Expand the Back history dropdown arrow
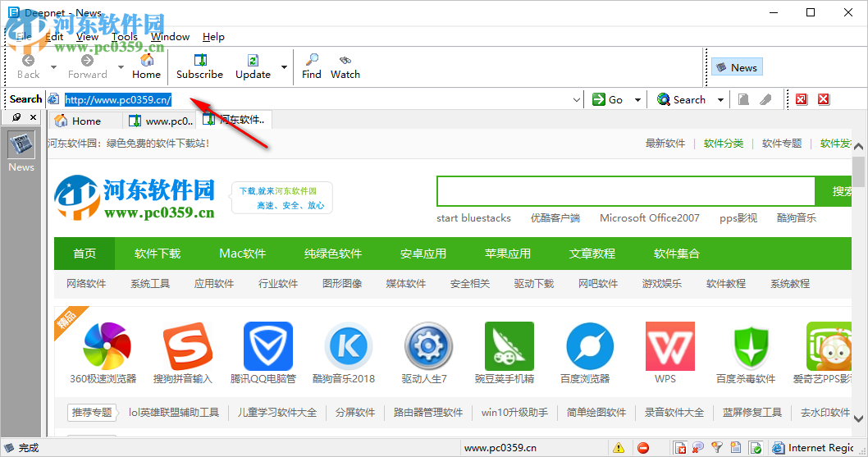 pyautogui.click(x=53, y=67)
